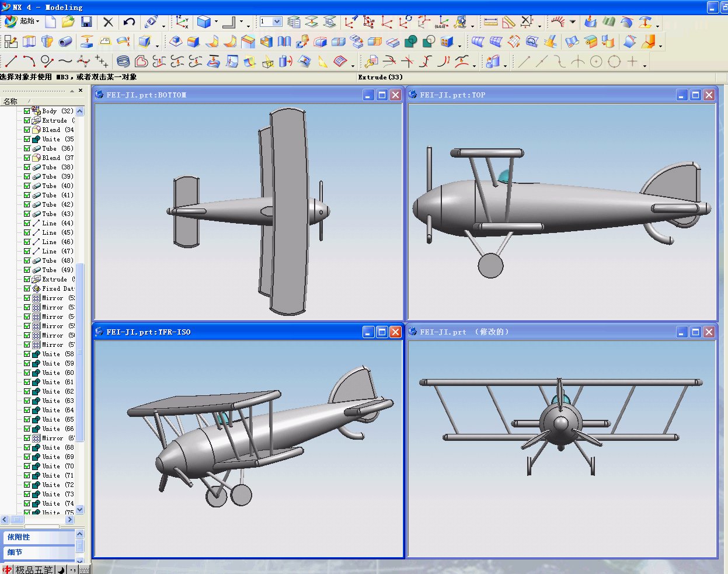
Task: Uncheck the Tube (49) feature
Action: [27, 270]
